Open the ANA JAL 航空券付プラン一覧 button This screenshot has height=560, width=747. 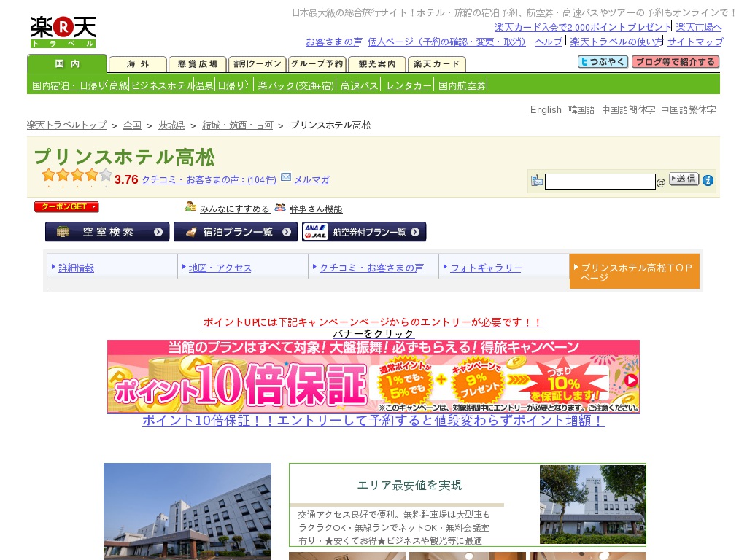[x=364, y=232]
